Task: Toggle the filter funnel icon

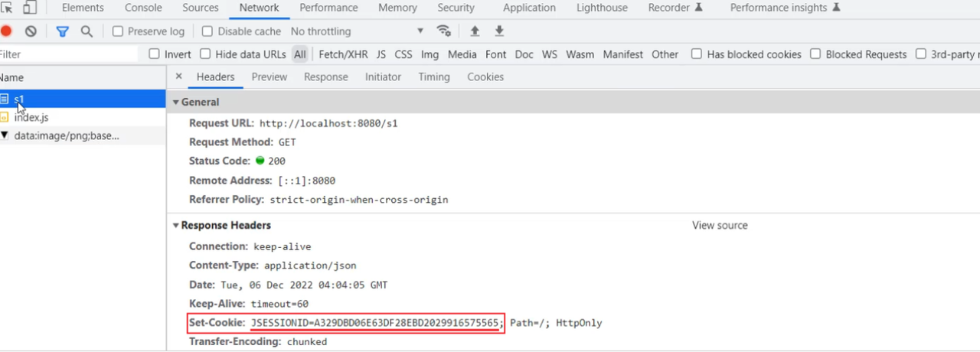Action: click(62, 31)
